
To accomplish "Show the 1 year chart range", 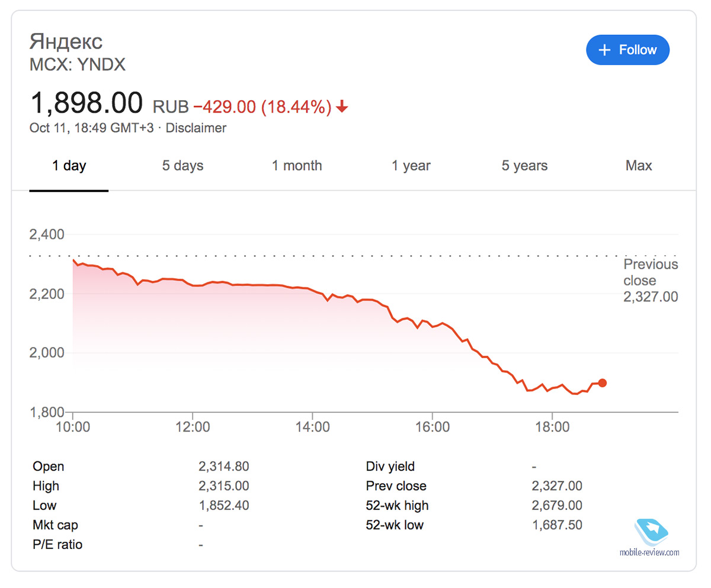I will click(x=411, y=166).
